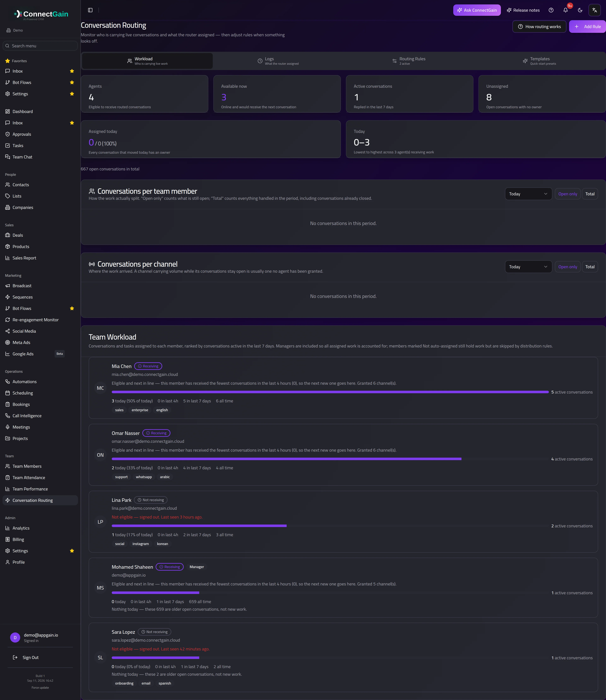Open Lists tag icon in sidebar
This screenshot has height=700, width=606.
click(7, 196)
